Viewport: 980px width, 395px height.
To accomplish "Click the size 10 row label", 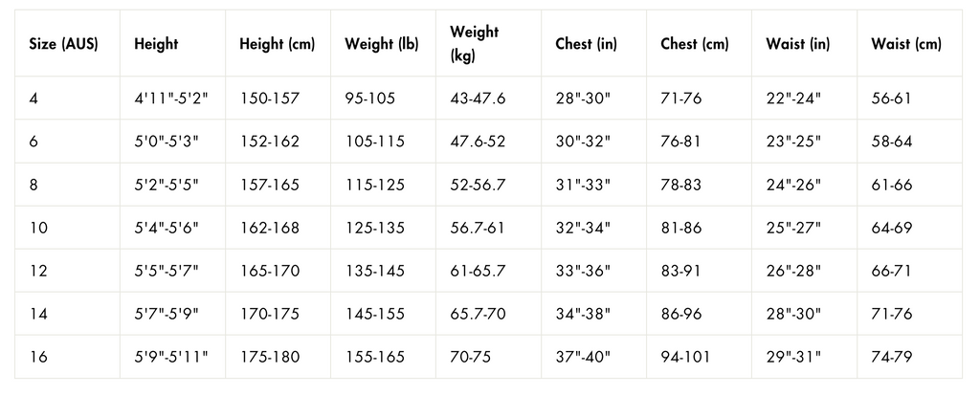I will pos(37,228).
